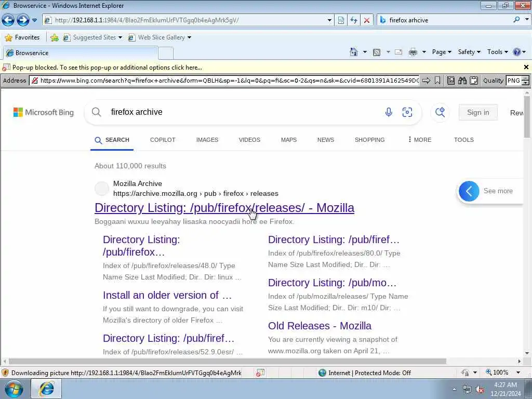Click the Bing chat search round icon
The width and height of the screenshot is (532, 399).
point(440,112)
